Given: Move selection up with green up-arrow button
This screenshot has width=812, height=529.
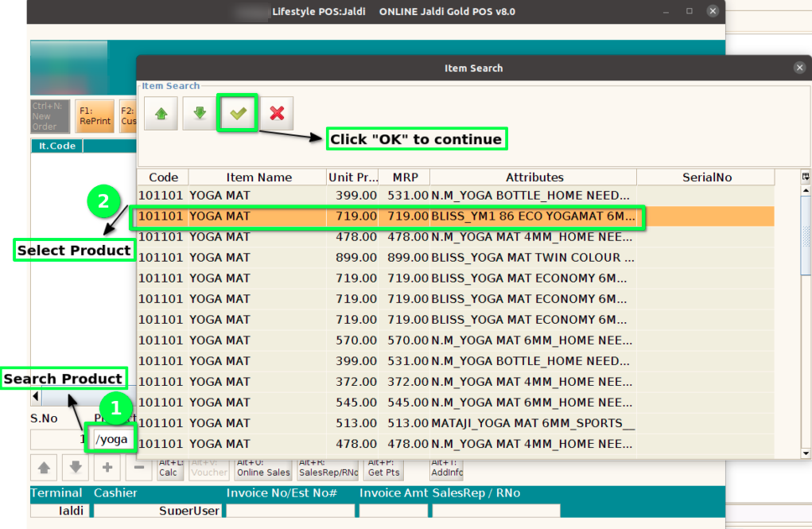Looking at the screenshot, I should pyautogui.click(x=161, y=113).
